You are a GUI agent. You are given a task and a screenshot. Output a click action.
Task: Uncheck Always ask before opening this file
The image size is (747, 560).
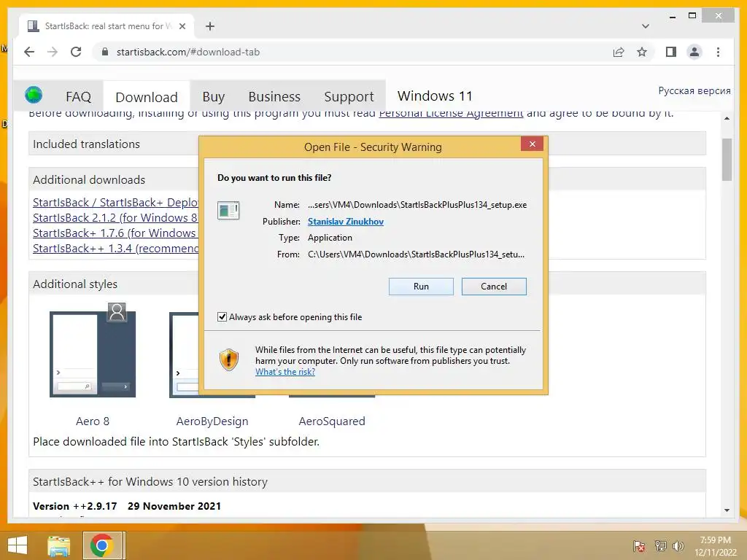(x=222, y=316)
